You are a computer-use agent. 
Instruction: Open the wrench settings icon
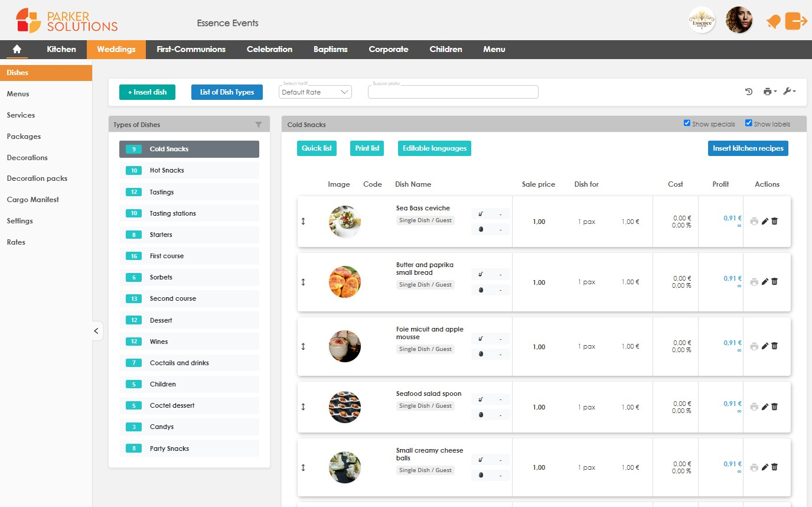(787, 92)
